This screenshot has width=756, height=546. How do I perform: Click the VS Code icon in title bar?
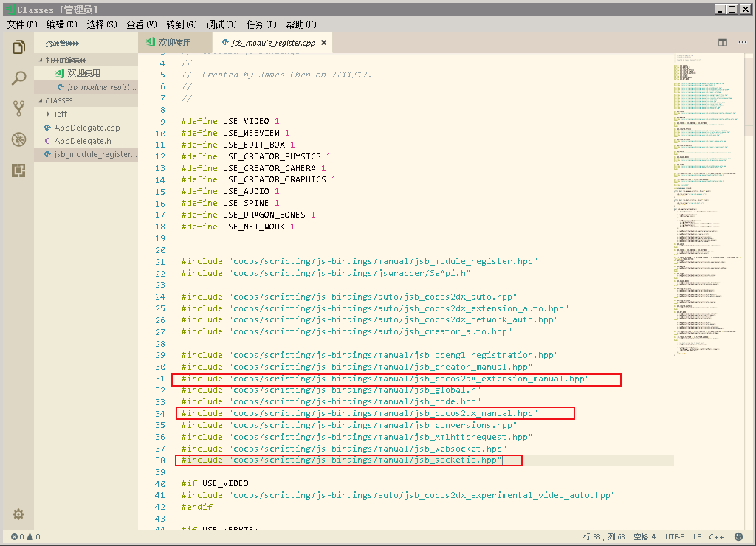(x=10, y=9)
